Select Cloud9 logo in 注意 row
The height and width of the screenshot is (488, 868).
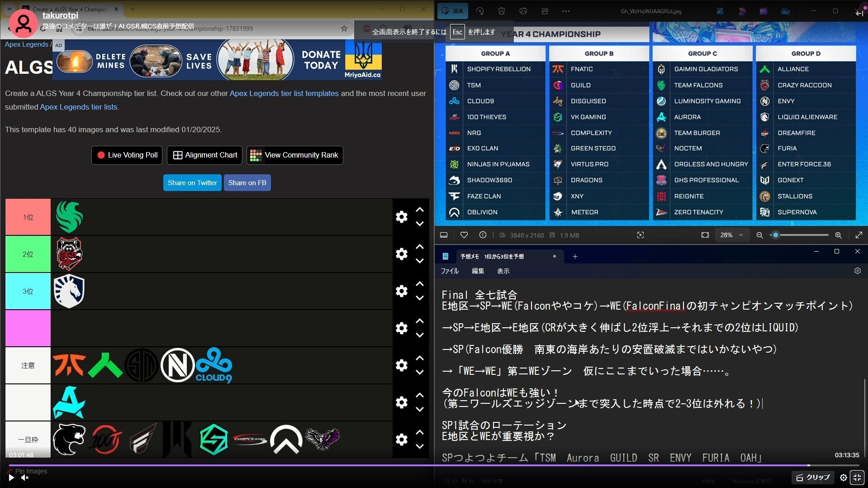tap(214, 365)
